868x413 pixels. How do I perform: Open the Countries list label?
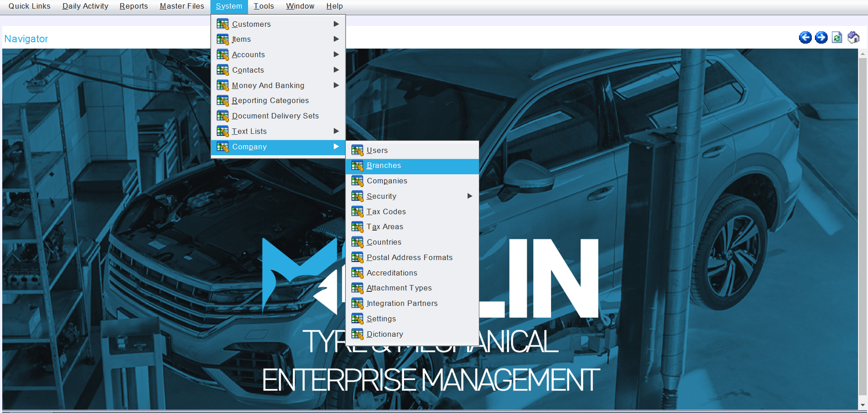[x=384, y=242]
